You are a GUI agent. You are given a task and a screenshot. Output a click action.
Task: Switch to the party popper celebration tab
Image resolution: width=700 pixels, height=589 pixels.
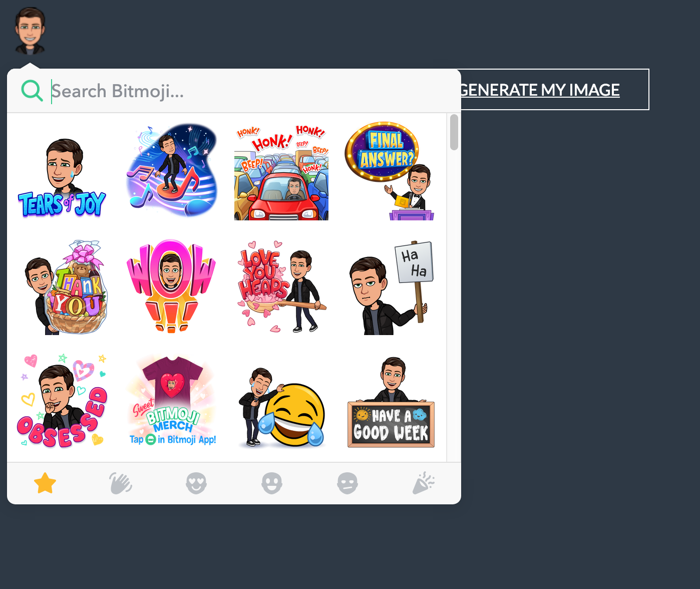click(x=423, y=483)
